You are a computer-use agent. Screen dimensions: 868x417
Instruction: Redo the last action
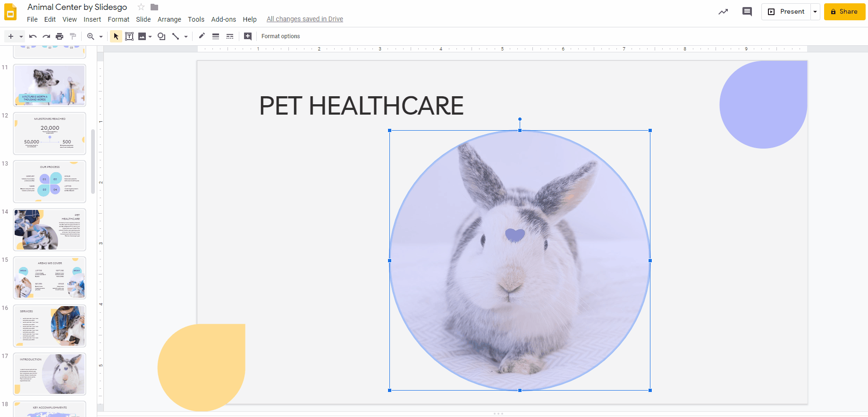[46, 36]
